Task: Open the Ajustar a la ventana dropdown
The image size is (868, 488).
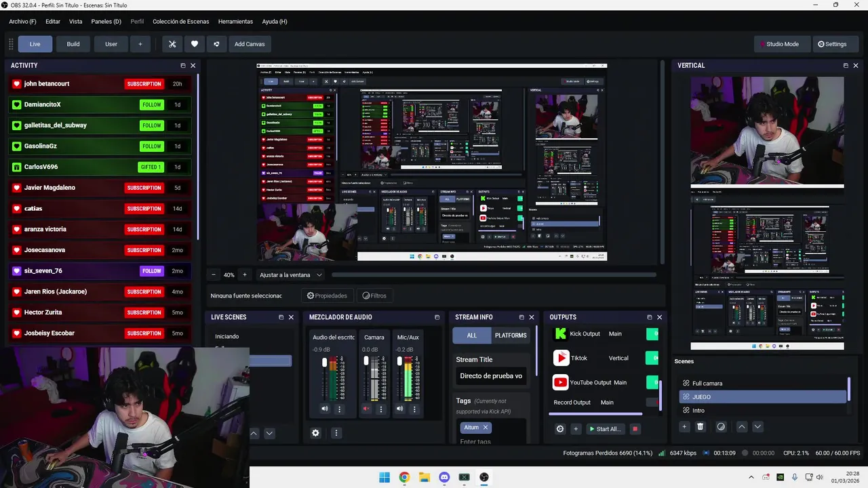Action: pyautogui.click(x=291, y=275)
